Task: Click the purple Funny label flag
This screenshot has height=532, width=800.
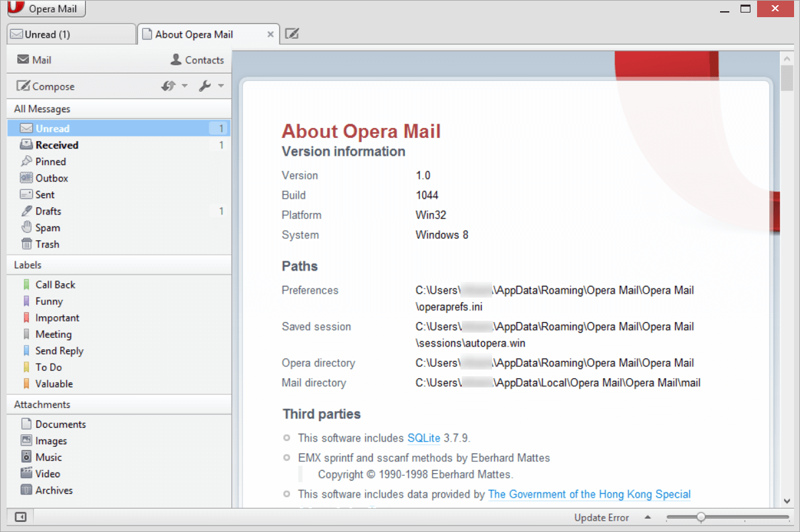Action: click(26, 301)
